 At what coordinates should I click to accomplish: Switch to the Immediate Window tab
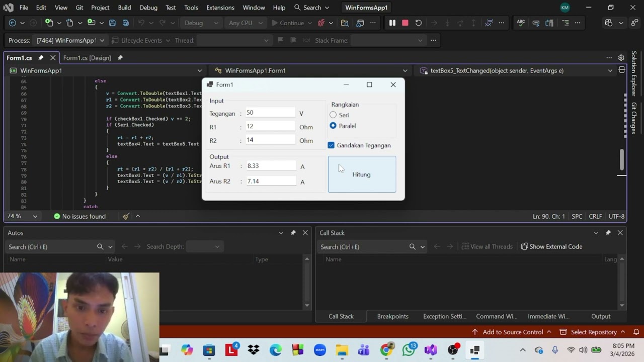(548, 316)
